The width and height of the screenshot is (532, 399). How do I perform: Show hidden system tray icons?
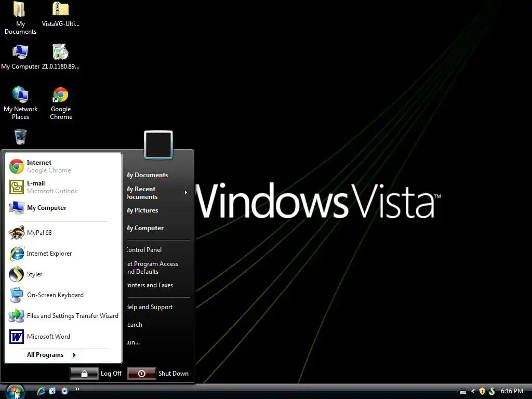[x=473, y=391]
